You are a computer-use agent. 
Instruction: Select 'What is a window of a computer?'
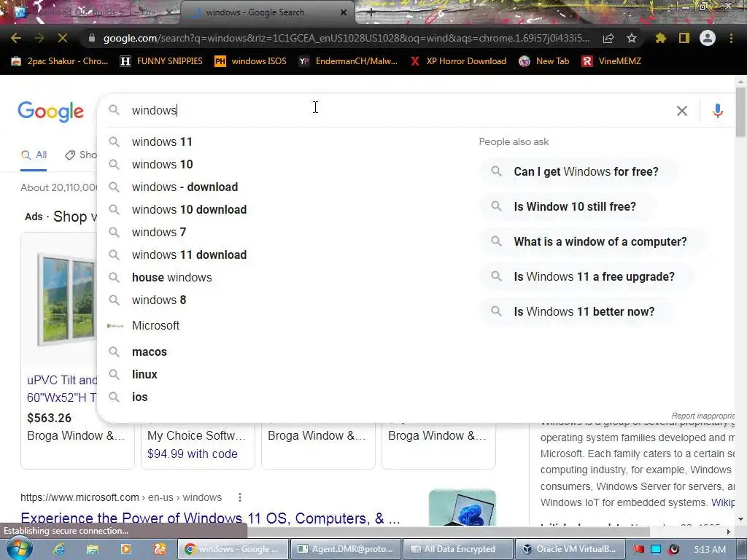(594, 242)
